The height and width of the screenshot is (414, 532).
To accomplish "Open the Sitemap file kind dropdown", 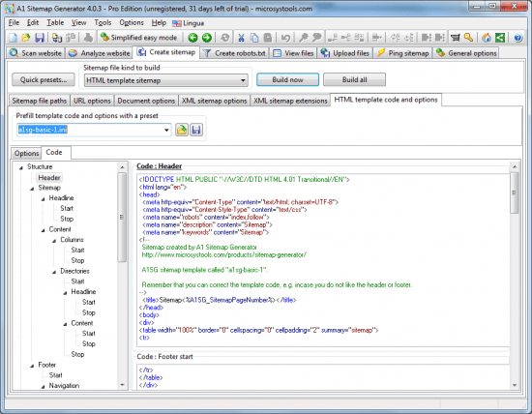I will pyautogui.click(x=166, y=80).
